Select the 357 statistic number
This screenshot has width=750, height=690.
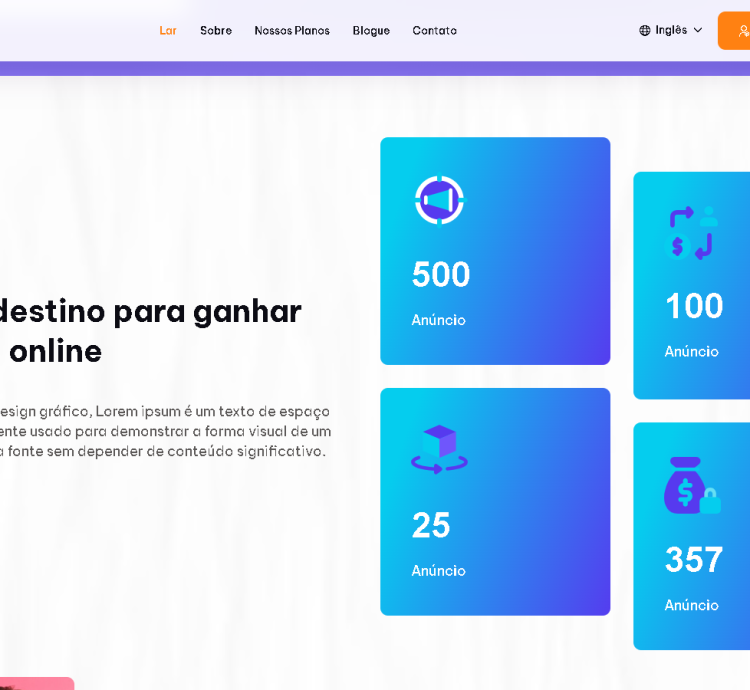click(694, 559)
